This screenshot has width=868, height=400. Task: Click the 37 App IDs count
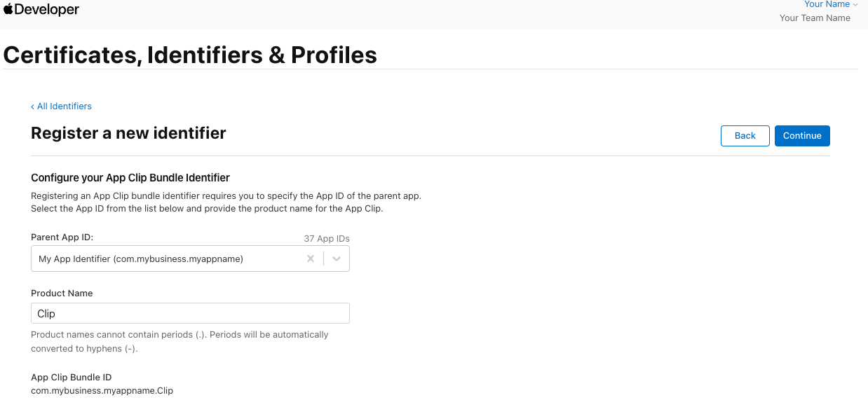327,239
